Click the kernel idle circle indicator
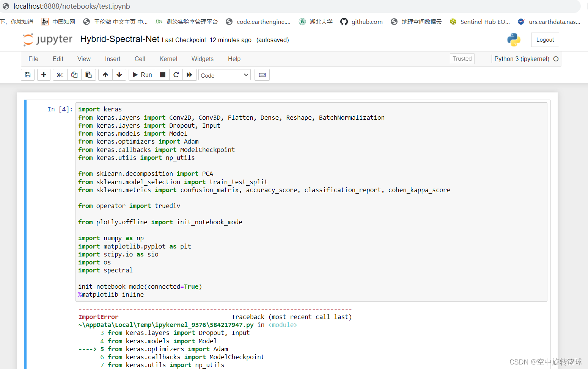This screenshot has width=588, height=369. [556, 59]
